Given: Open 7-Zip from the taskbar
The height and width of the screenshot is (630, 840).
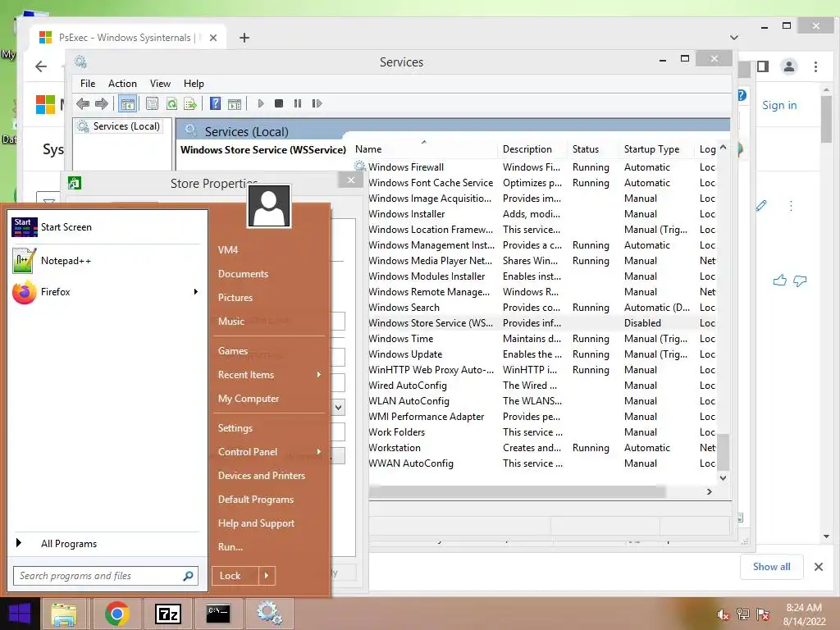Looking at the screenshot, I should [167, 614].
